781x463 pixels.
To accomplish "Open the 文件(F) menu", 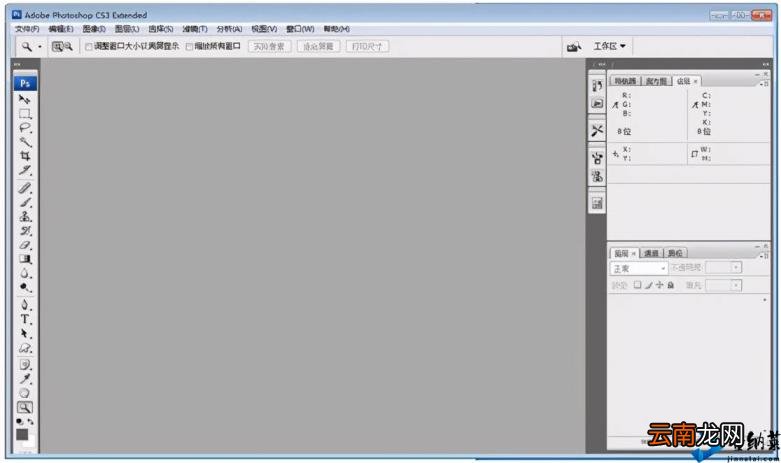I will [x=27, y=29].
